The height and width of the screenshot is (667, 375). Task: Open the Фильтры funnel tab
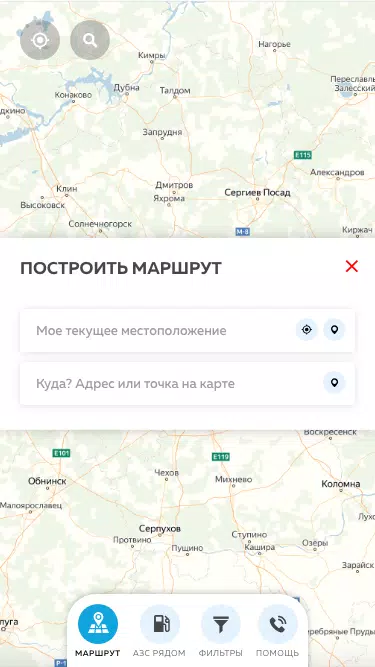[x=221, y=624]
